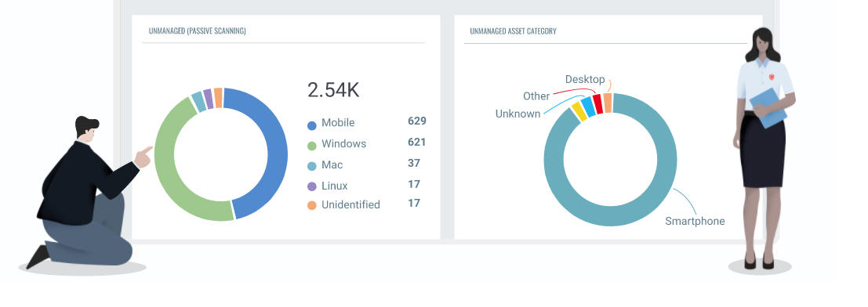This screenshot has height=307, width=868.
Task: Click the red Other slice in asset chart
Action: click(x=597, y=104)
